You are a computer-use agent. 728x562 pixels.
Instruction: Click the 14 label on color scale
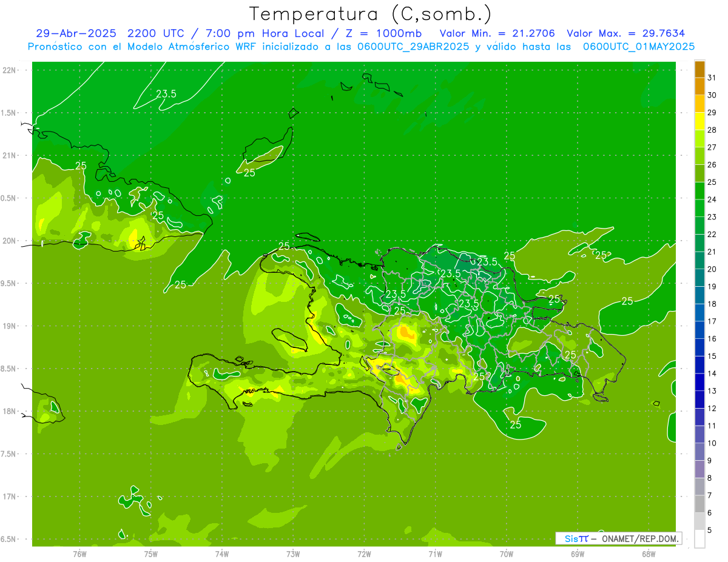[712, 373]
